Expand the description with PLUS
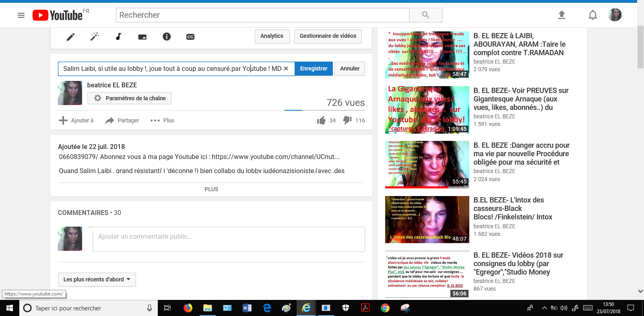This screenshot has height=316, width=644. tap(211, 189)
